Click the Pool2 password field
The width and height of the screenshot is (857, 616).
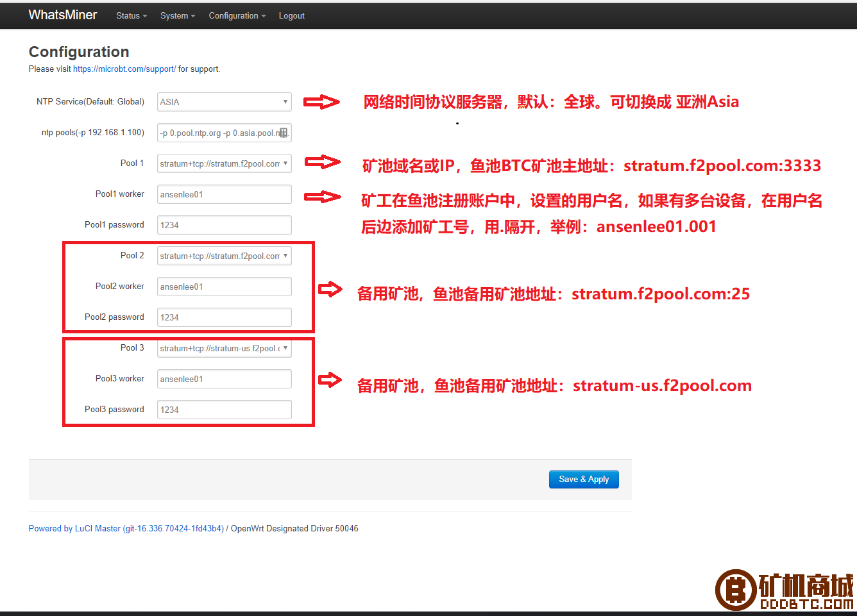tap(225, 317)
